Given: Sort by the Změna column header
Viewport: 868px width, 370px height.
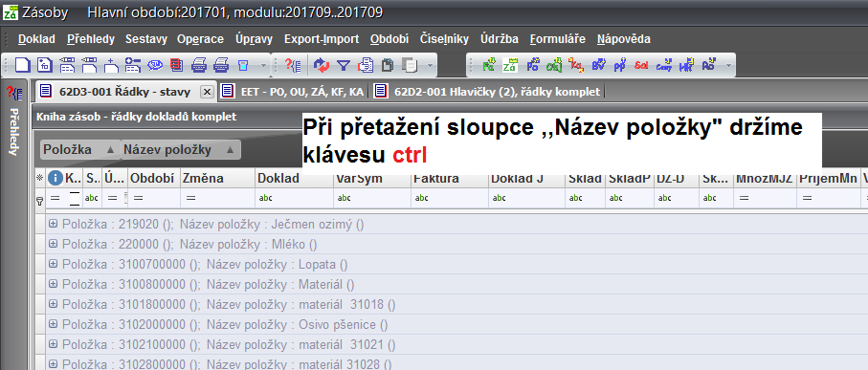Looking at the screenshot, I should pyautogui.click(x=217, y=178).
